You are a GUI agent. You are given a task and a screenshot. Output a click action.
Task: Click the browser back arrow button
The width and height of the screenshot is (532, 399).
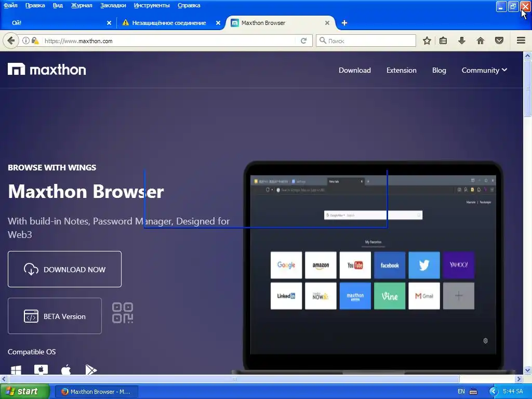click(11, 41)
